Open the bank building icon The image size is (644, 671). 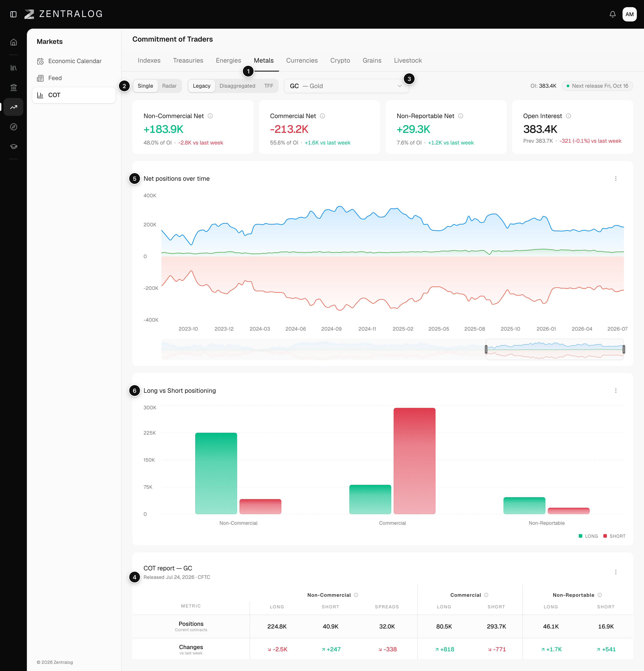(13, 87)
